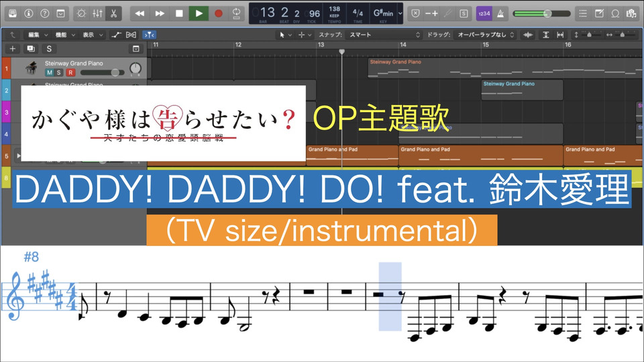The height and width of the screenshot is (362, 644).
Task: Click the Duplicate Track button
Action: [31, 49]
